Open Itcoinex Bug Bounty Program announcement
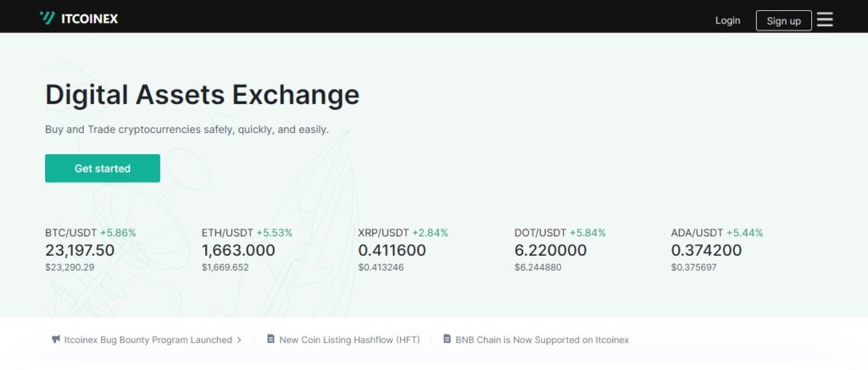This screenshot has width=868, height=370. [x=147, y=340]
